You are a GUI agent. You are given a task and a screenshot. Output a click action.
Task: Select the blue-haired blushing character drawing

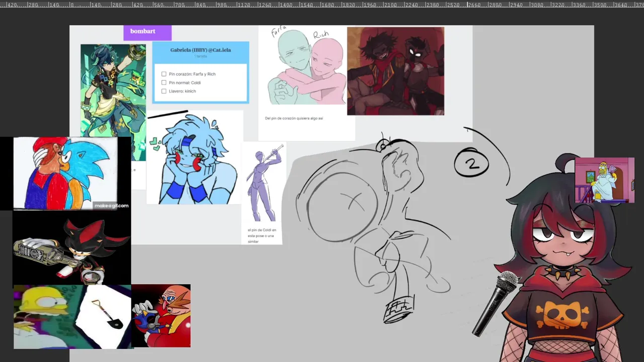(195, 157)
